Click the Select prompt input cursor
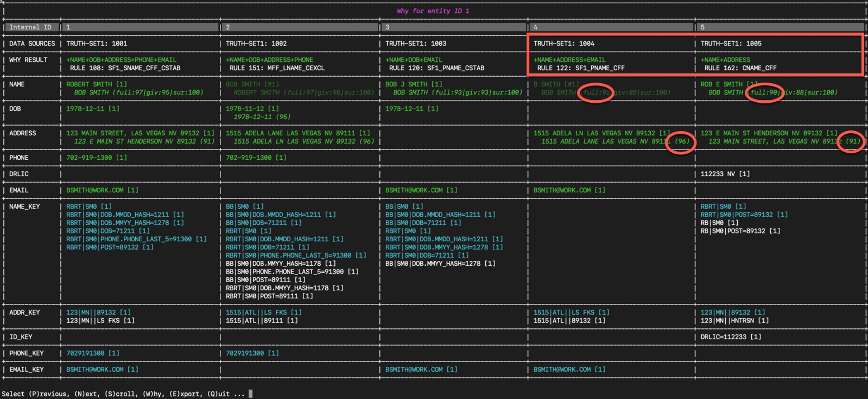 tap(250, 394)
